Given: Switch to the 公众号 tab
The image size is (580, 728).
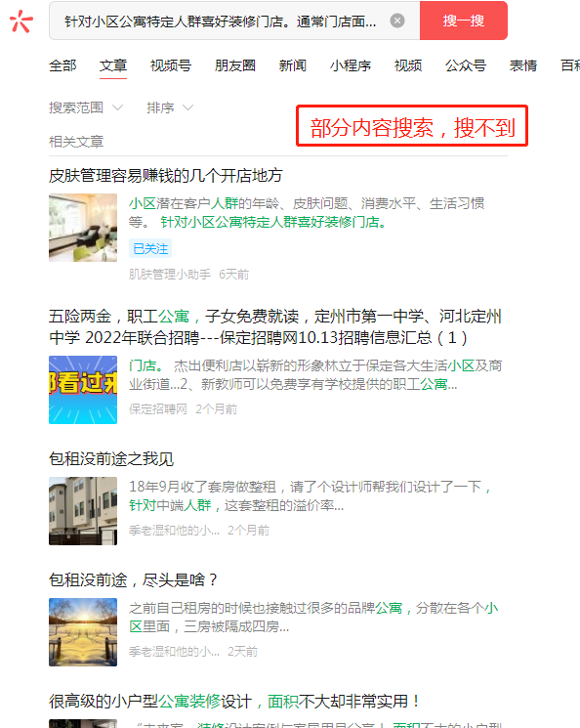Looking at the screenshot, I should pos(466,65).
